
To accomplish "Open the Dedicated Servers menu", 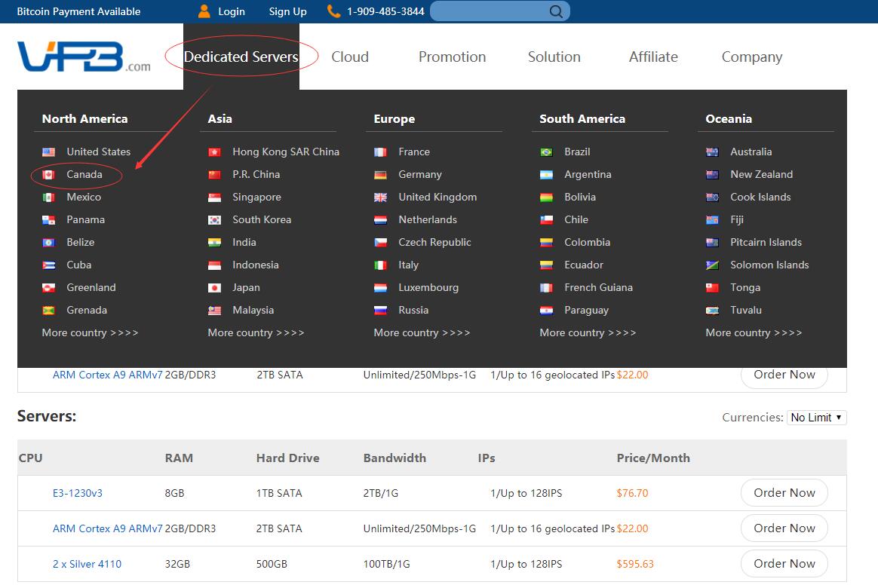I will coord(241,57).
